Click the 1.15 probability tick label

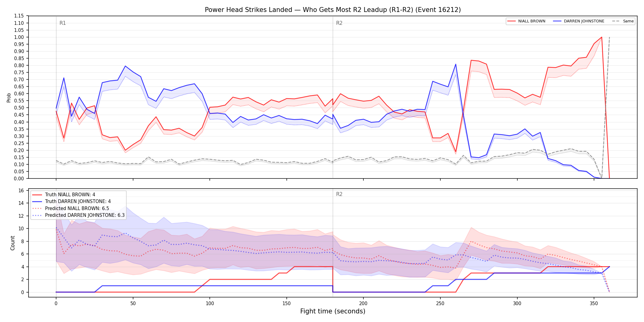tap(19, 16)
